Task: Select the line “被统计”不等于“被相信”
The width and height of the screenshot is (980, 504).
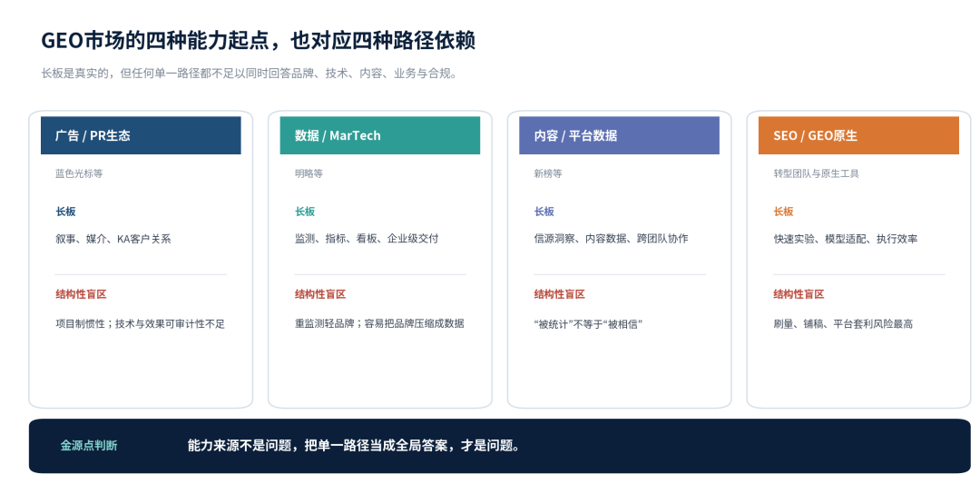Action: tap(588, 324)
